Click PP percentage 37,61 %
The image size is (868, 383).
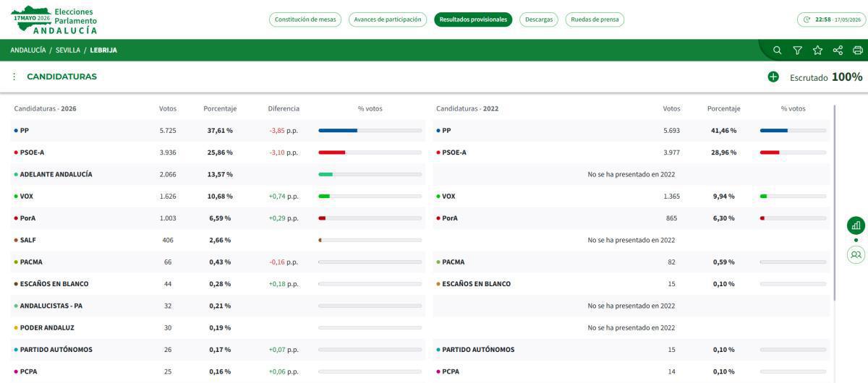(x=220, y=131)
